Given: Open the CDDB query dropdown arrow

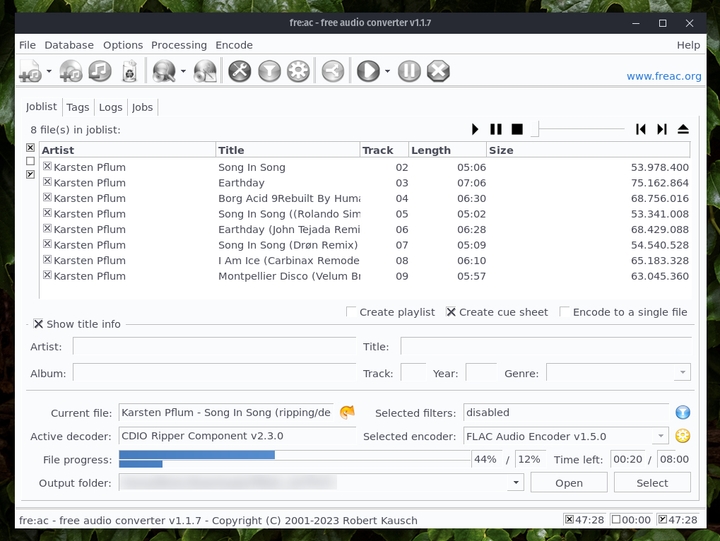Looking at the screenshot, I should click(x=183, y=71).
